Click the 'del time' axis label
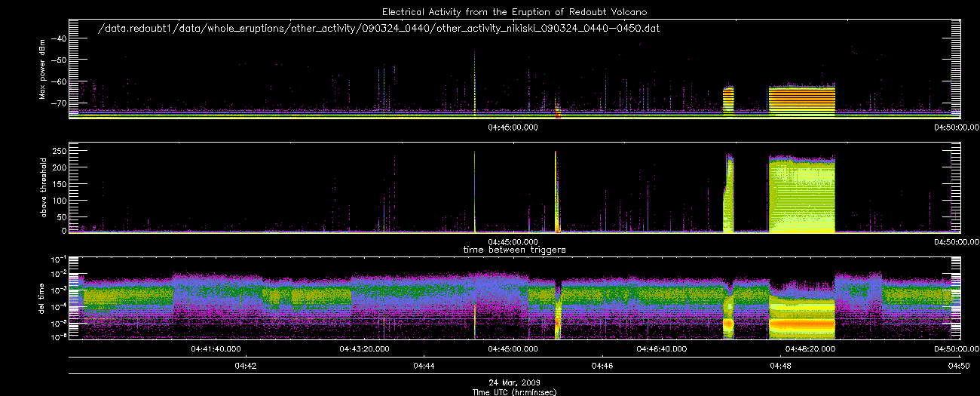980x396 pixels. point(43,299)
